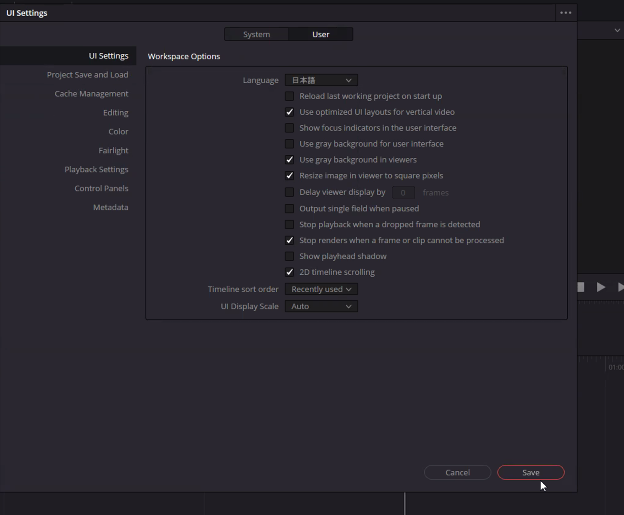Viewport: 624px width, 515px height.
Task: Toggle Show playhead shadow checkbox
Action: point(290,256)
